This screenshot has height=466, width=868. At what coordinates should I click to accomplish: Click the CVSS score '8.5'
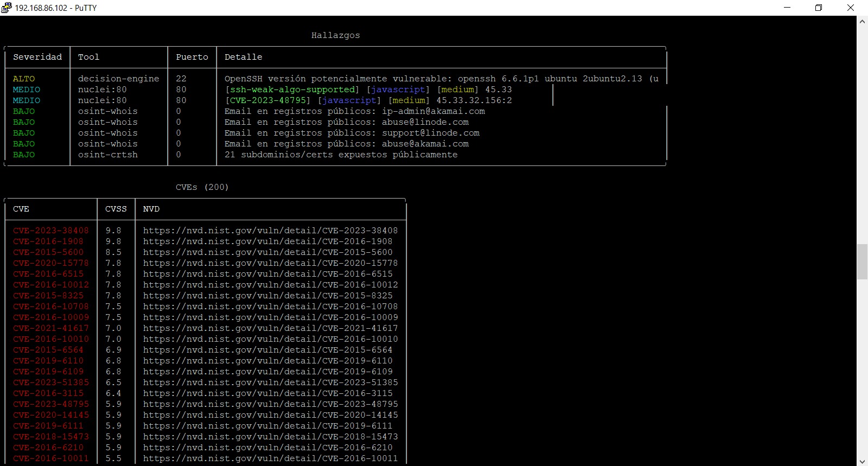(x=113, y=252)
